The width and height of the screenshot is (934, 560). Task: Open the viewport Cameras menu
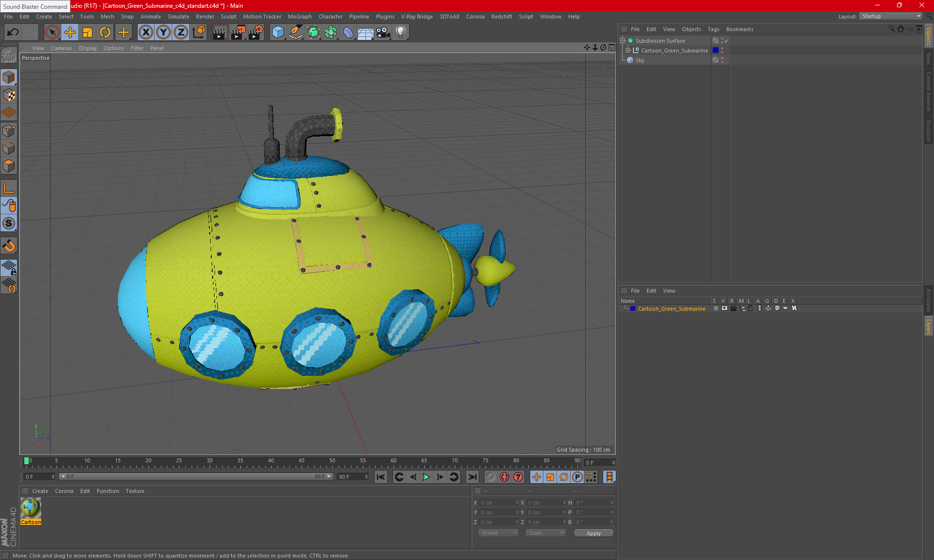61,48
